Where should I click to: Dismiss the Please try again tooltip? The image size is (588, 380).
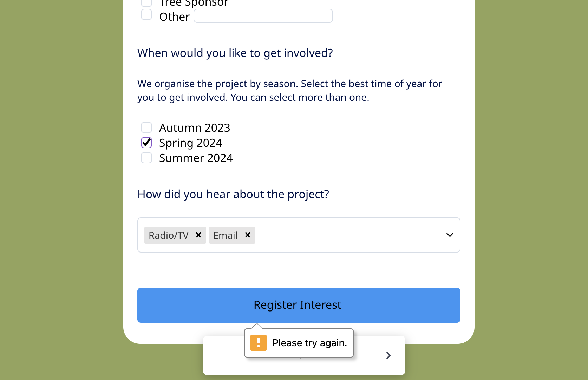point(299,343)
